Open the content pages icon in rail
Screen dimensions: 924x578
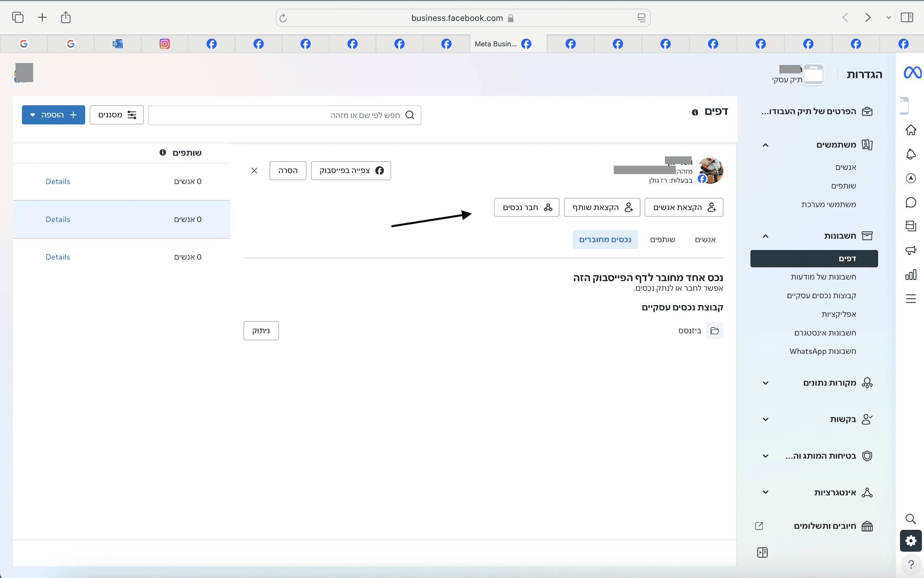[911, 226]
